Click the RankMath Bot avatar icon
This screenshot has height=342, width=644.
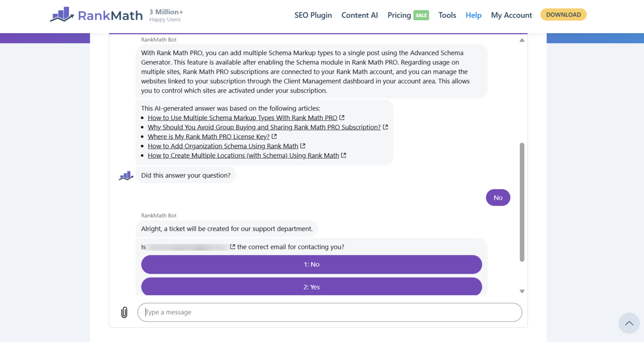click(125, 175)
